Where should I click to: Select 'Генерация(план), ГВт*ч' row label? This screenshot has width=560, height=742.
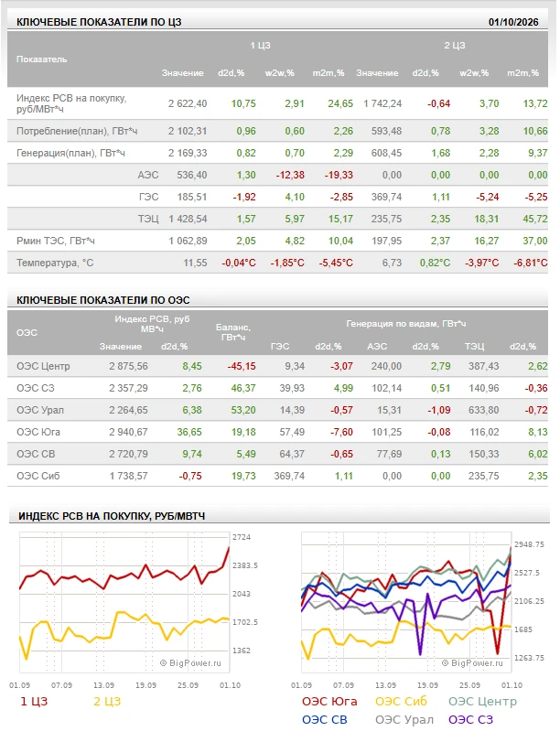70,153
